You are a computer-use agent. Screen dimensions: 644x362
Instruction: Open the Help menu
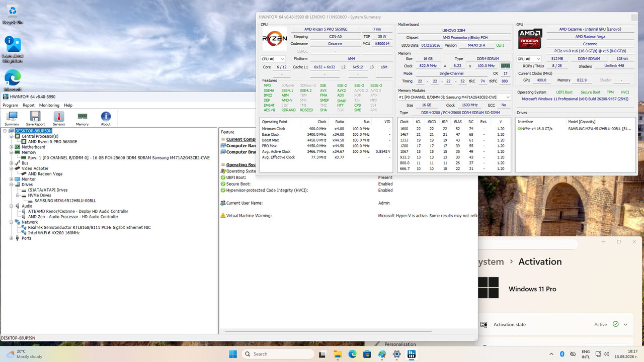pyautogui.click(x=68, y=105)
